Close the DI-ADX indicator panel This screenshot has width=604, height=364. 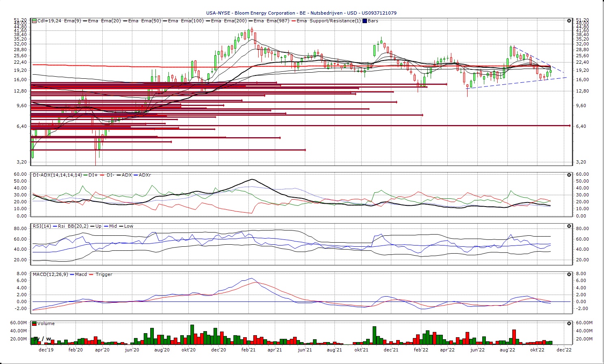click(569, 175)
